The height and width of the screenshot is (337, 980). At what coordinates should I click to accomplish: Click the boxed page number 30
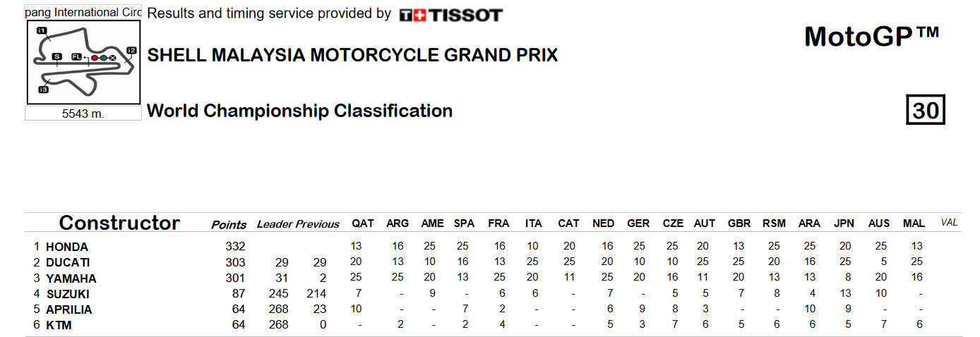tap(926, 111)
